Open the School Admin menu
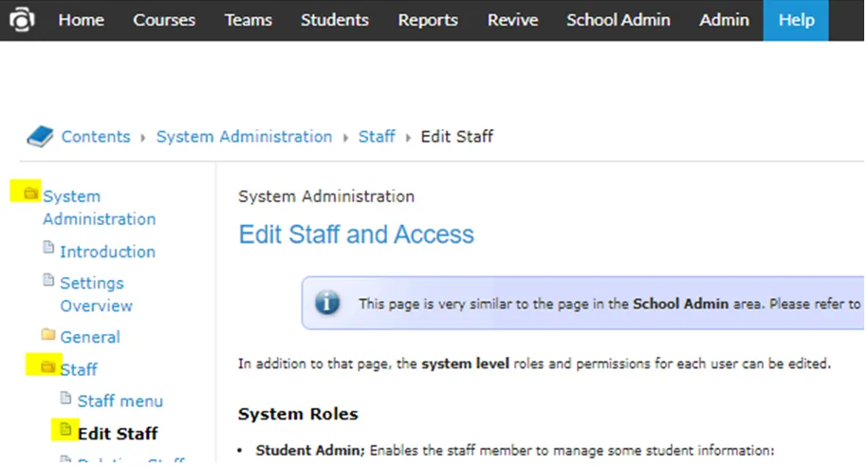This screenshot has height=468, width=868. point(618,20)
